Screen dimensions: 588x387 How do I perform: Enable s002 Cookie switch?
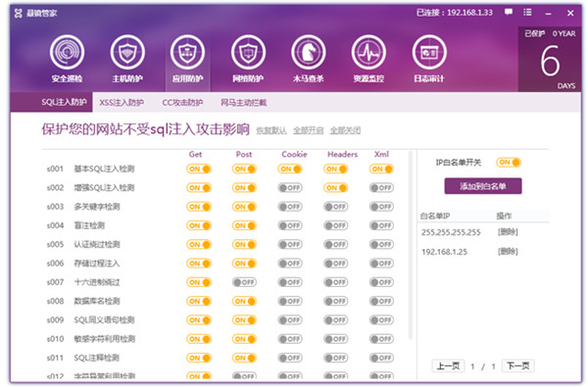coord(290,188)
